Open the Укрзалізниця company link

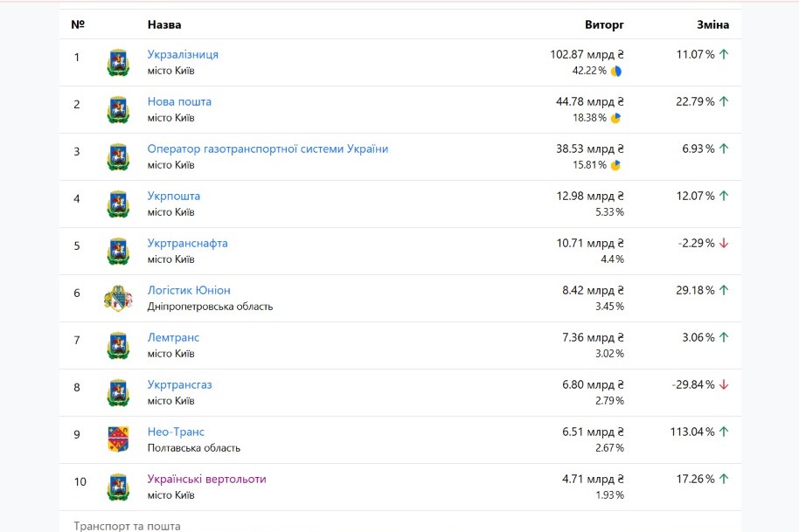(183, 54)
